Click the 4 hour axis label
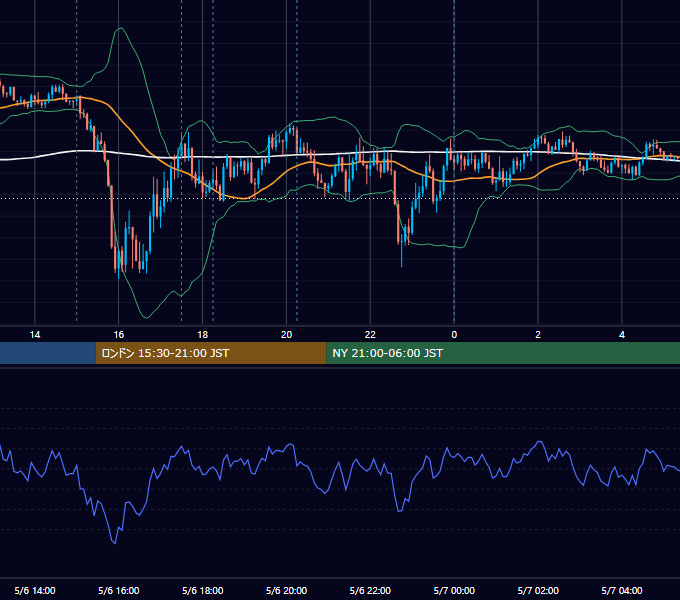The image size is (680, 600). click(x=622, y=335)
